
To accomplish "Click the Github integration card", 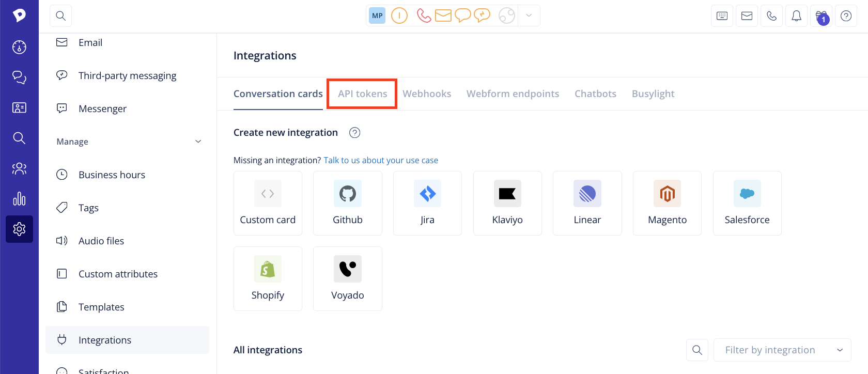I will [348, 203].
